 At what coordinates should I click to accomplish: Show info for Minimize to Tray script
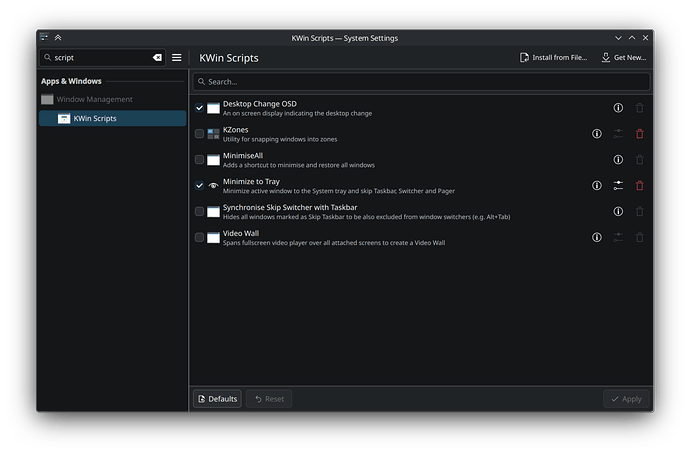pyautogui.click(x=596, y=186)
